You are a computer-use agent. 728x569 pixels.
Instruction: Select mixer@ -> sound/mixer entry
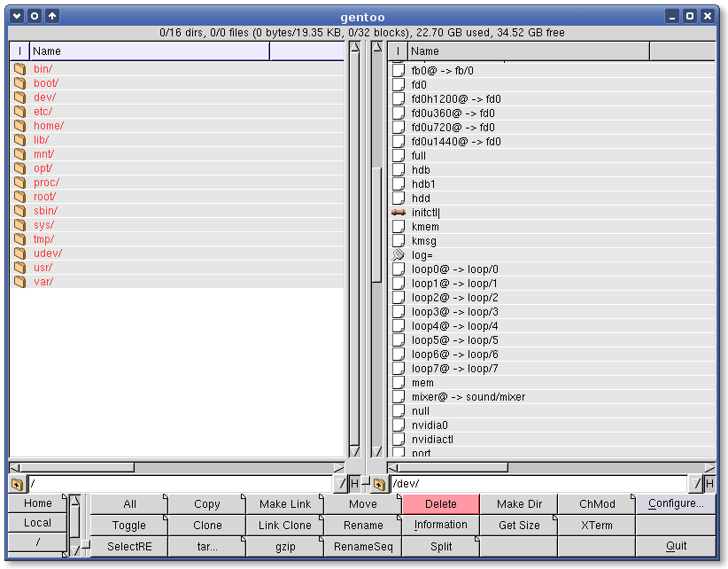[552, 397]
